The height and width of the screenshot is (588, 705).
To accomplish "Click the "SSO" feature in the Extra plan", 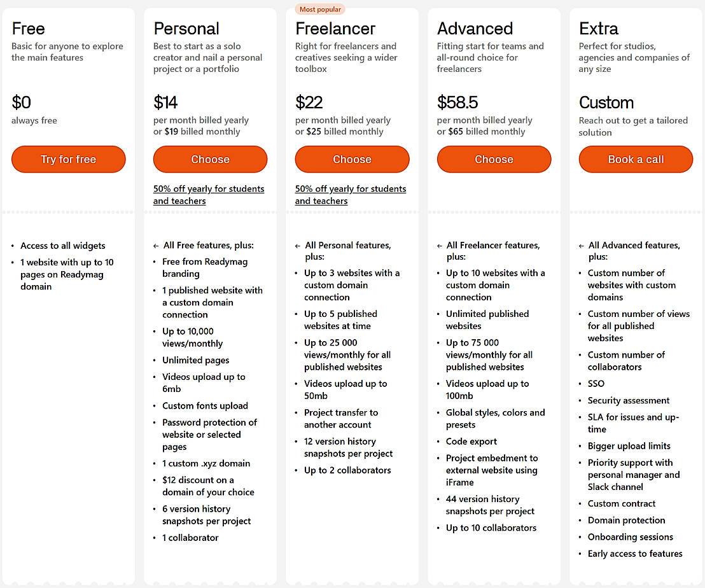I will (x=596, y=384).
